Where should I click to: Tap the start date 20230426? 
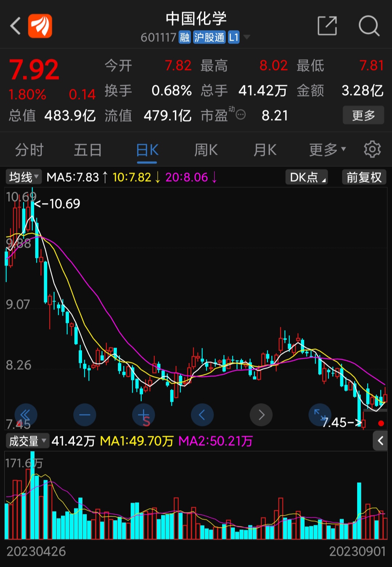(36, 551)
